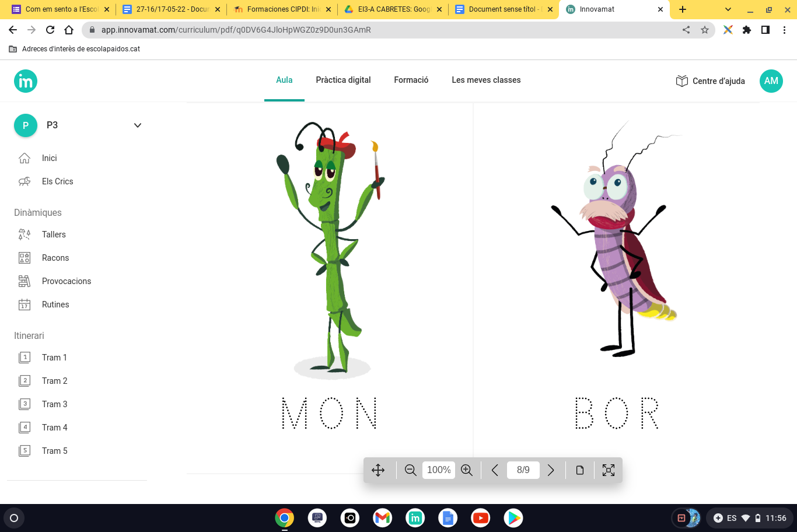Toggle Chrome side panel

point(765,30)
